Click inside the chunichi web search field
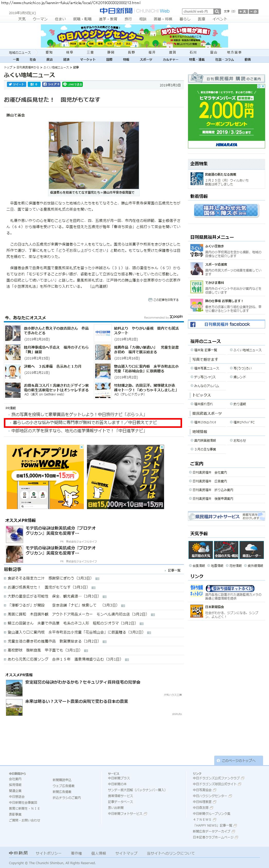This screenshot has height=868, width=269. (198, 12)
